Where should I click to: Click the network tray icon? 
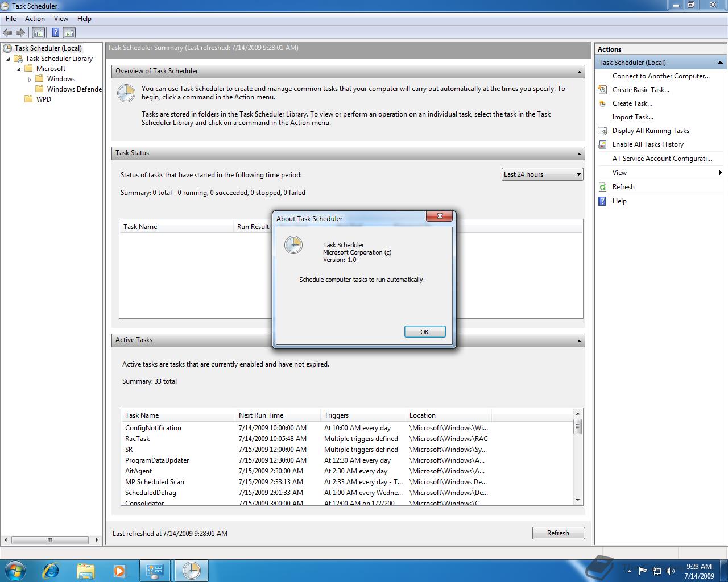click(657, 571)
